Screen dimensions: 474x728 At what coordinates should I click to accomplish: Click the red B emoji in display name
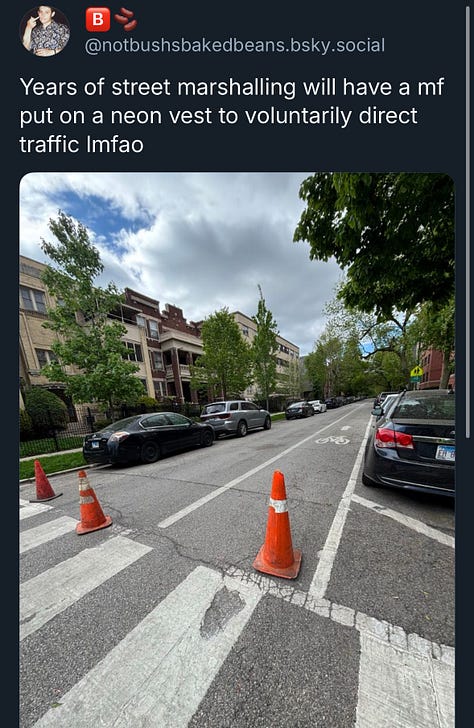point(97,20)
